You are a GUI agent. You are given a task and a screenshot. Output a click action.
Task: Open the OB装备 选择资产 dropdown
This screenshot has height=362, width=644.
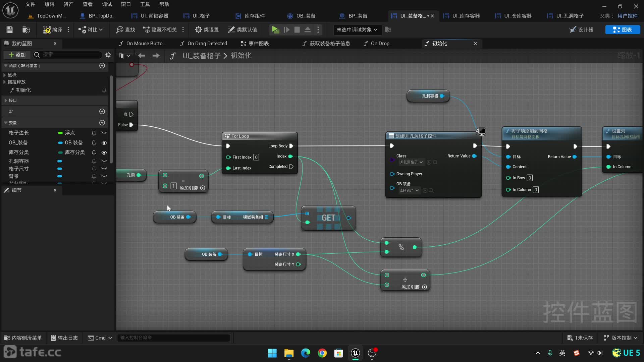[x=409, y=190]
